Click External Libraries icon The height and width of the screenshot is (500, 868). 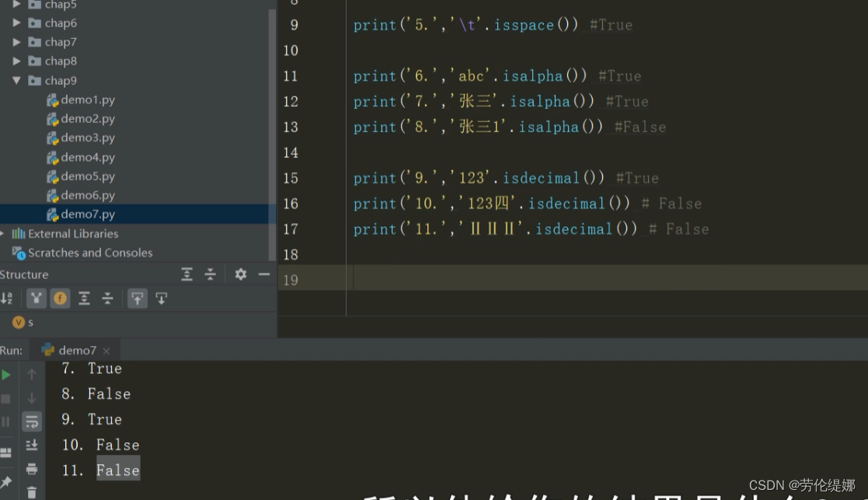click(x=19, y=233)
